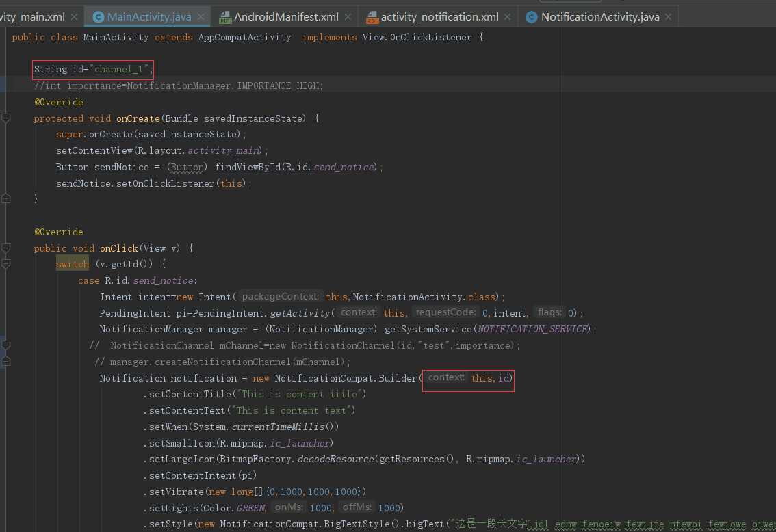Click the fold end marker at onCreate closing brace

[6, 199]
